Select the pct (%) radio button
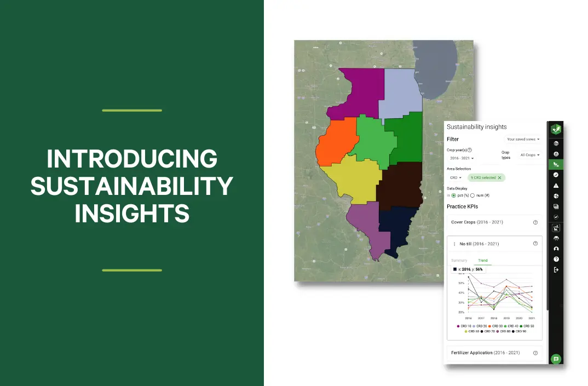 pyautogui.click(x=454, y=195)
